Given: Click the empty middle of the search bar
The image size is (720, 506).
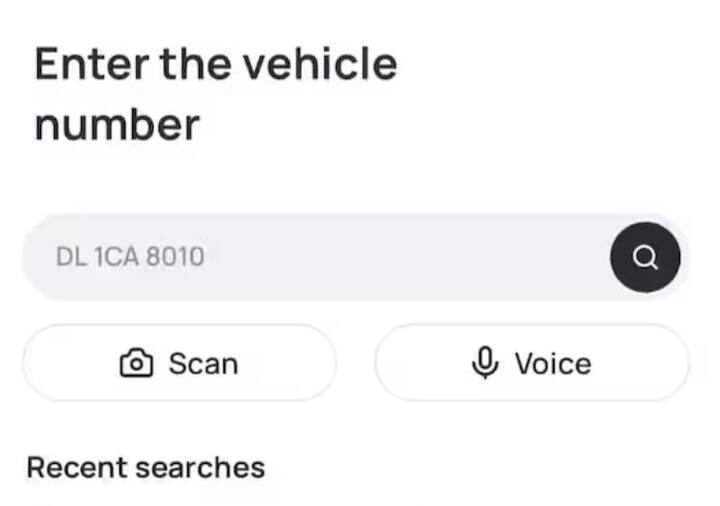Looking at the screenshot, I should tap(400, 257).
